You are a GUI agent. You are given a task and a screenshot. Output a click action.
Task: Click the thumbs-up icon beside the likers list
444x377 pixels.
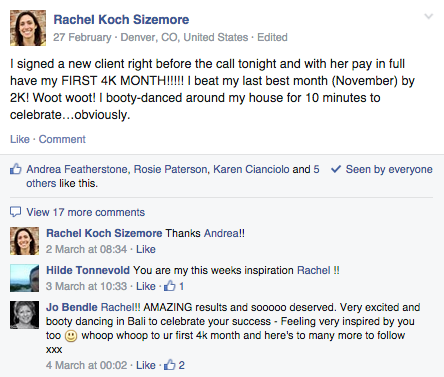tap(16, 169)
